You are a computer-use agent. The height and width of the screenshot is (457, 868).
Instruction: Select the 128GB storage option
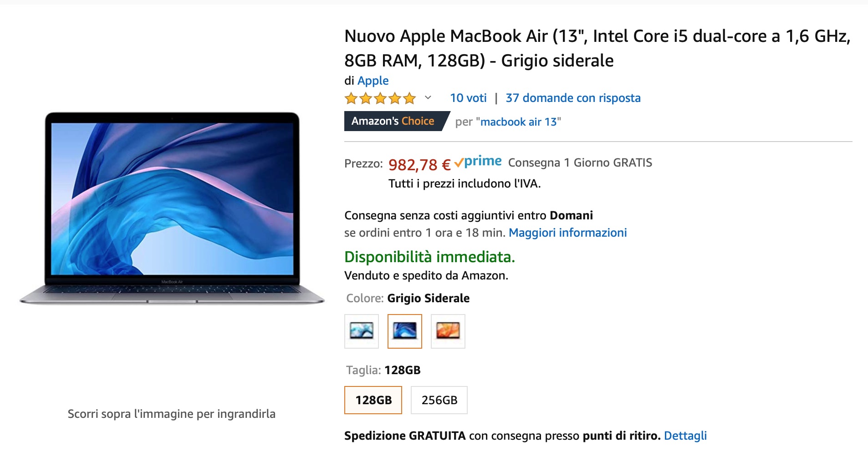point(373,400)
